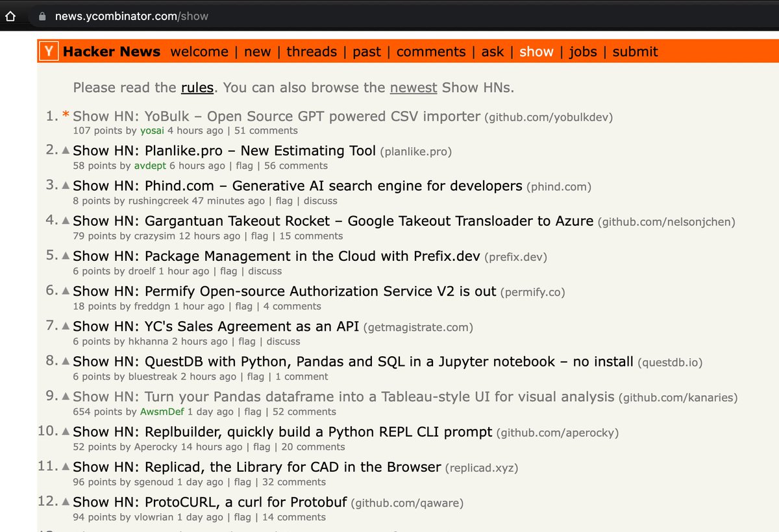This screenshot has width=779, height=532.
Task: Upvote the QuestDB Jupyter notebook story
Action: (x=66, y=361)
